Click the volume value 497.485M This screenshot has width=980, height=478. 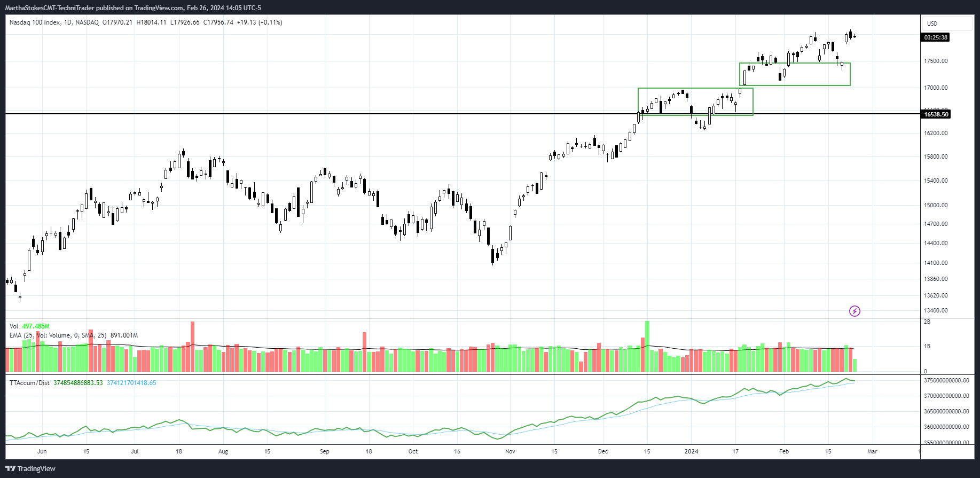tap(36, 326)
